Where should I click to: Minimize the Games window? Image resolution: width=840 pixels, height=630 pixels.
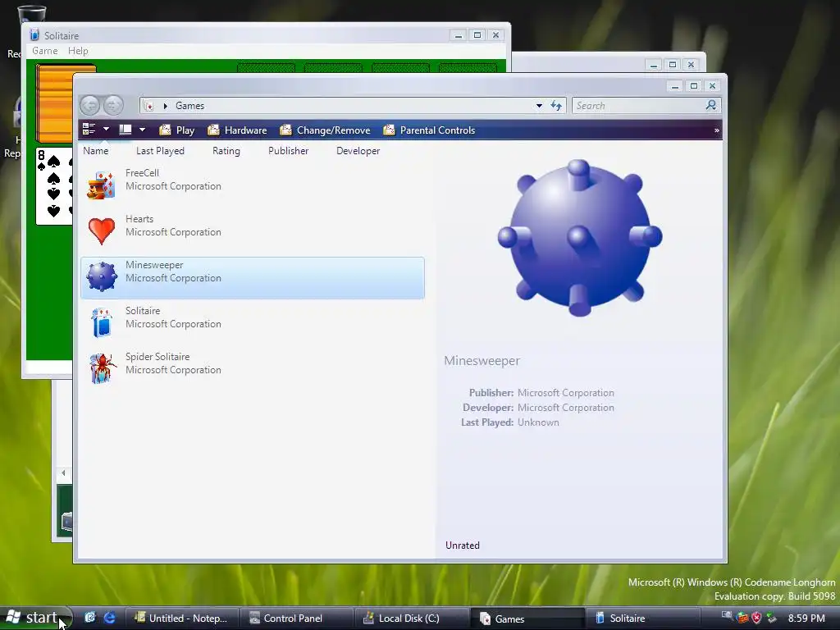coord(675,85)
